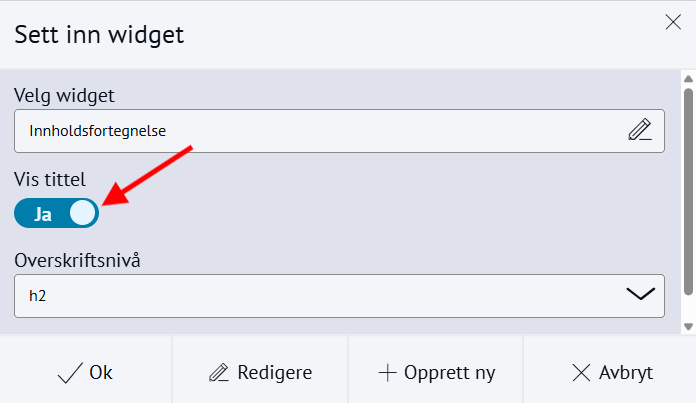Toggle the Vis tittel switch off
This screenshot has height=403, width=696.
(x=57, y=213)
